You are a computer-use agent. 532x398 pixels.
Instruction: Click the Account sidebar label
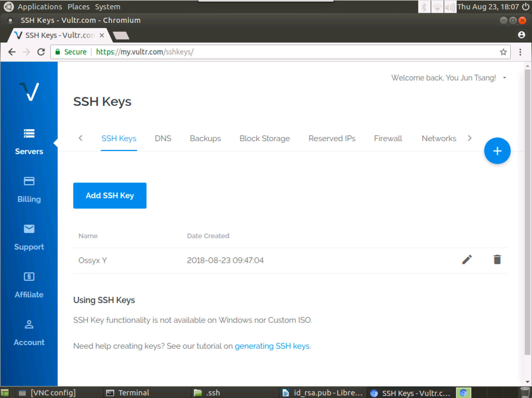tap(29, 342)
